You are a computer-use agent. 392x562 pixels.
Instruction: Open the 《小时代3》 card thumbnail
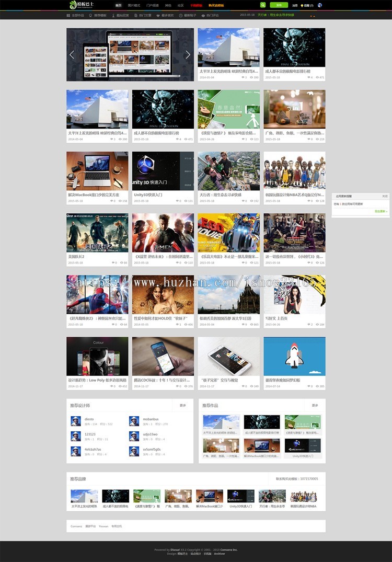295,233
